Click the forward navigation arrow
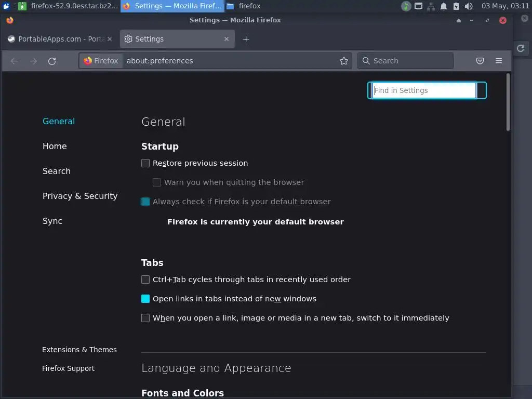The height and width of the screenshot is (399, 532). (x=33, y=61)
